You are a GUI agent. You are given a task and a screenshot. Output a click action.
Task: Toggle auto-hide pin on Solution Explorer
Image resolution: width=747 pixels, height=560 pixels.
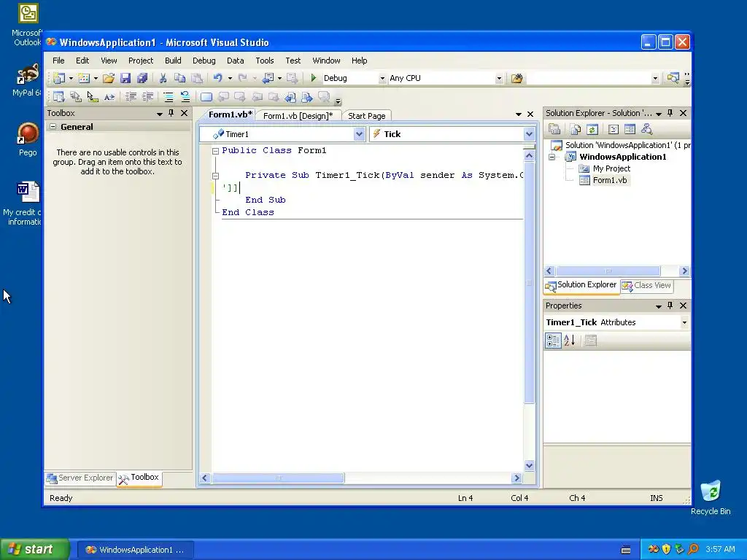point(670,113)
